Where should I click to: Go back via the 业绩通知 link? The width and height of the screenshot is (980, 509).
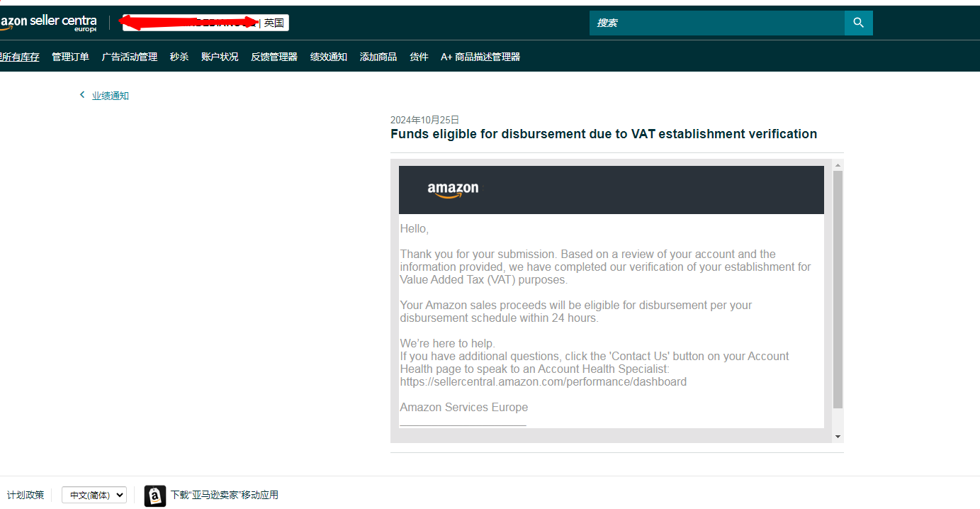pyautogui.click(x=111, y=96)
